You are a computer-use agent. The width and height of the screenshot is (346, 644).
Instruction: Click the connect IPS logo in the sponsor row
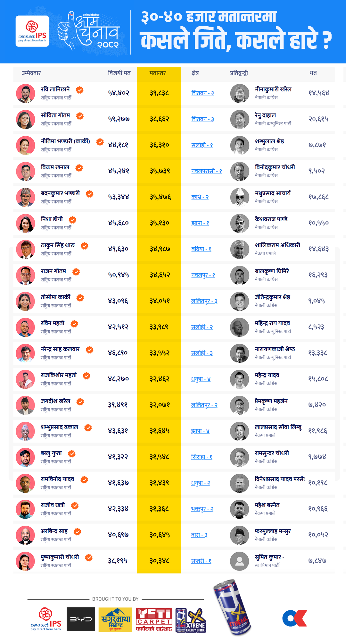pos(46,619)
